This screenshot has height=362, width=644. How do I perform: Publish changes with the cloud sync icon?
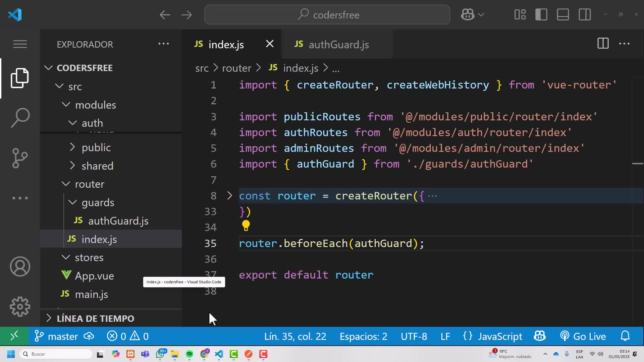89,336
